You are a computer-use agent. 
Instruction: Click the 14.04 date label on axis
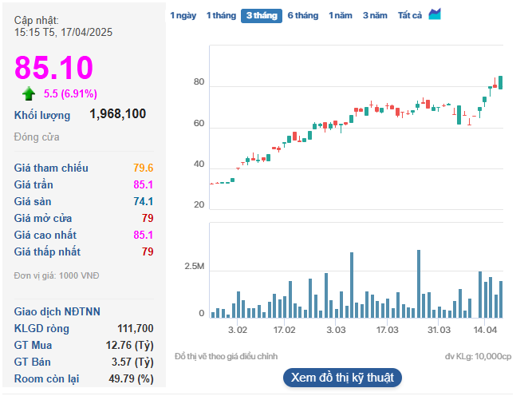tap(485, 330)
